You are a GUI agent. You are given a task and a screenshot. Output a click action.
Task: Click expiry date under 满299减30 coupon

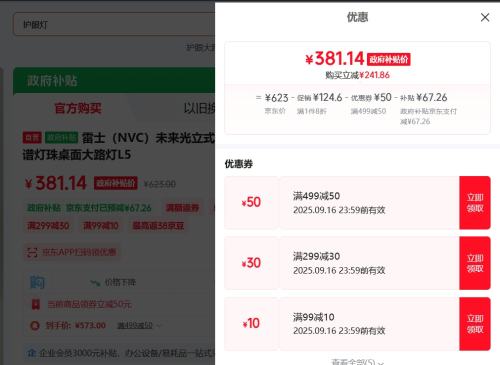[339, 270]
